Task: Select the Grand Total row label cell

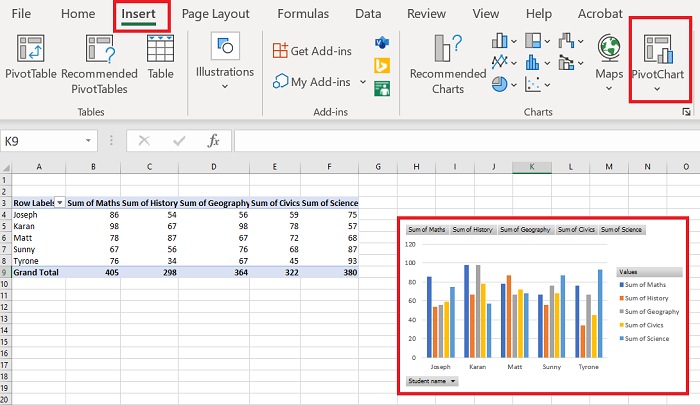Action: 35,272
